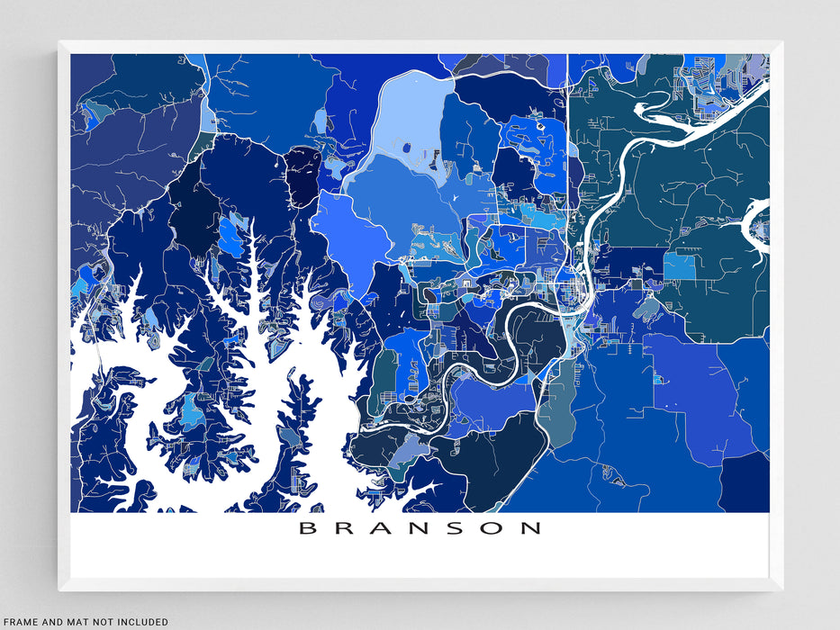840x630 pixels.
Task: Click the gray wall background left of frame
Action: pyautogui.click(x=27, y=315)
